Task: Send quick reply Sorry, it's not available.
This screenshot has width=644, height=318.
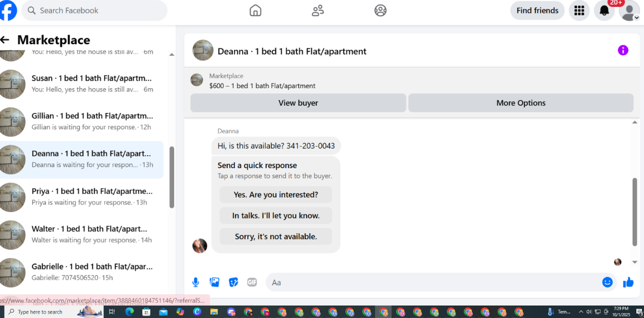Action: (x=276, y=236)
